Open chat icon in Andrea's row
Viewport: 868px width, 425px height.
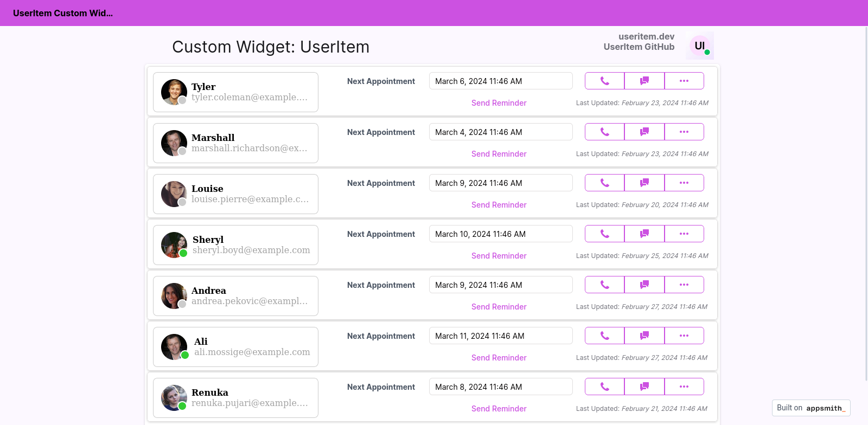click(x=644, y=285)
